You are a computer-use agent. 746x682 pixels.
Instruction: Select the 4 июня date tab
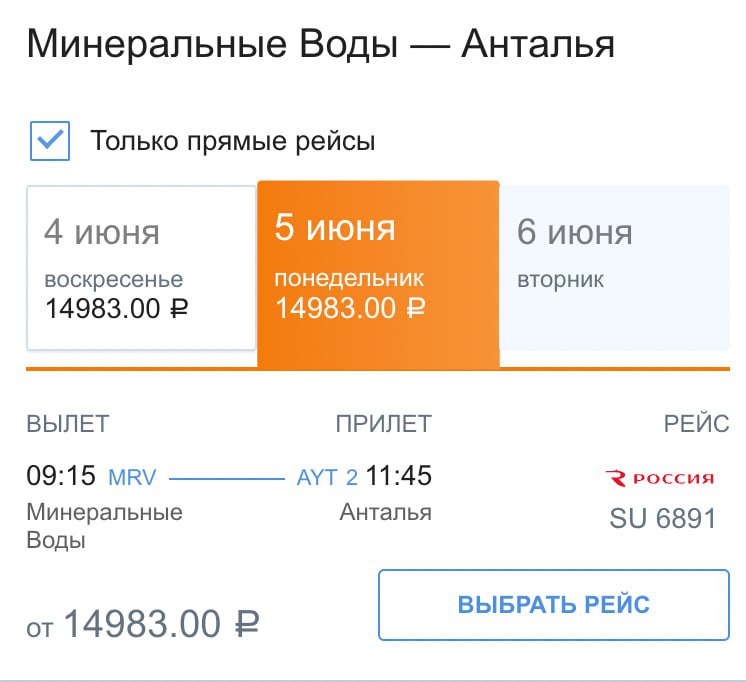click(x=141, y=268)
